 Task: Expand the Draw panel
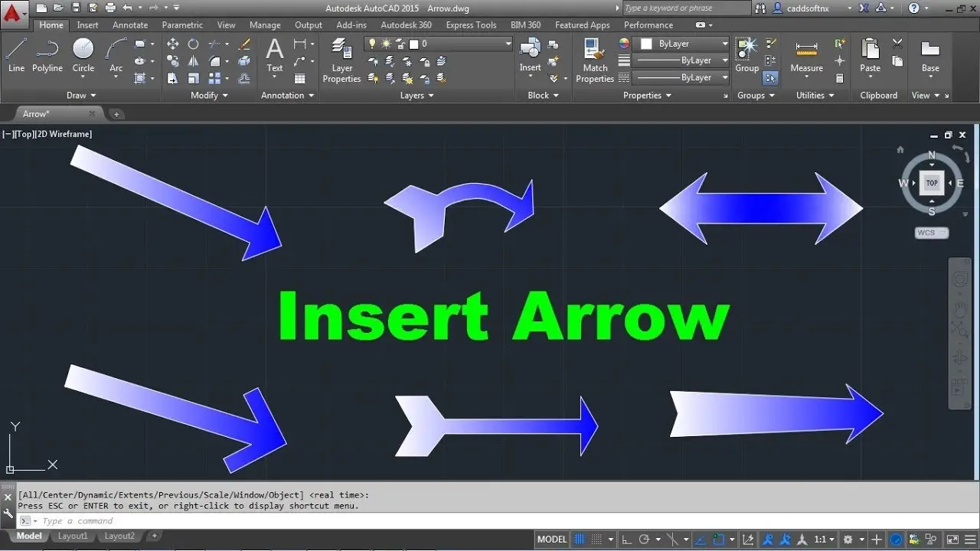click(81, 96)
